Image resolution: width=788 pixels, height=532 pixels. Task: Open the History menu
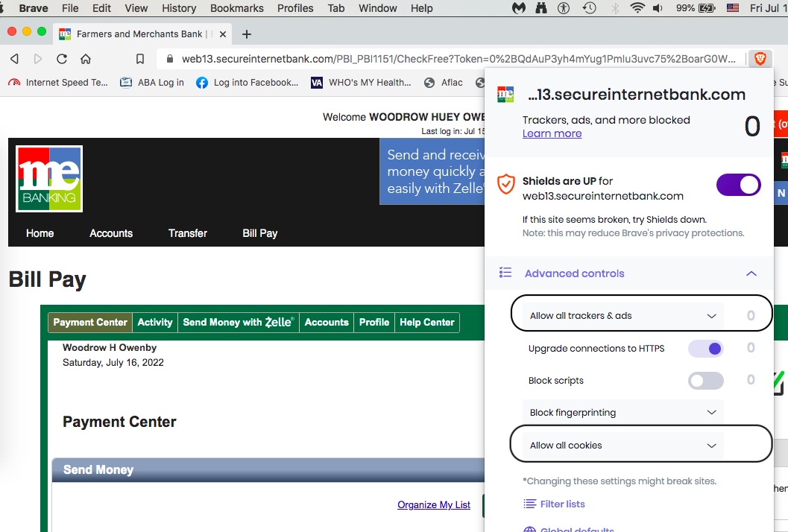click(x=179, y=8)
